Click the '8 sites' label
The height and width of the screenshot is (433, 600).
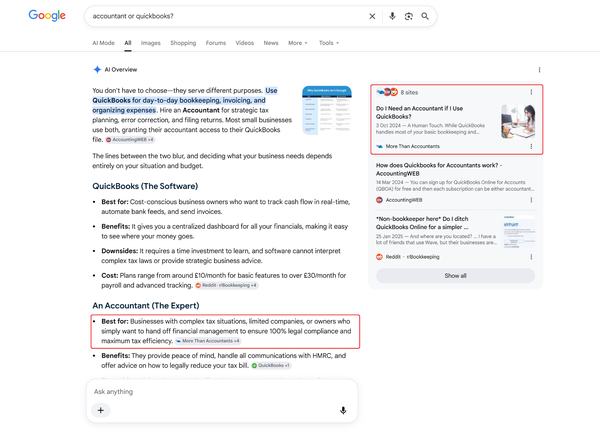(409, 92)
